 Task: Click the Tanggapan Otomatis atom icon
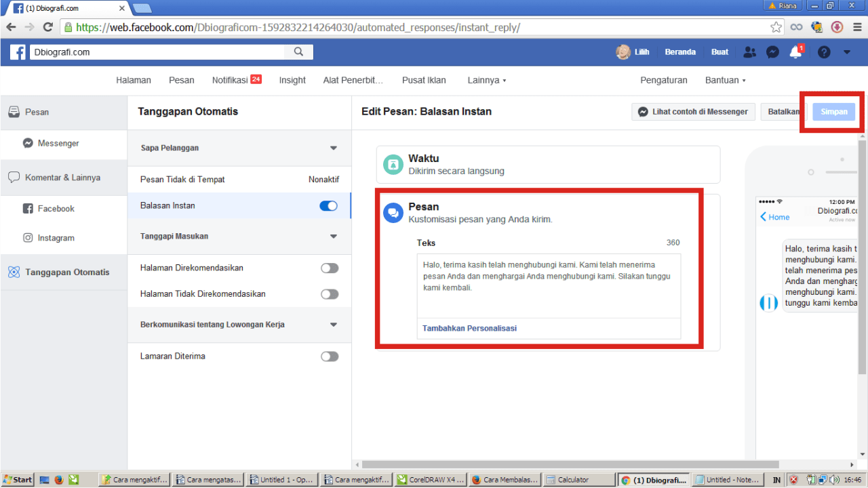(14, 272)
